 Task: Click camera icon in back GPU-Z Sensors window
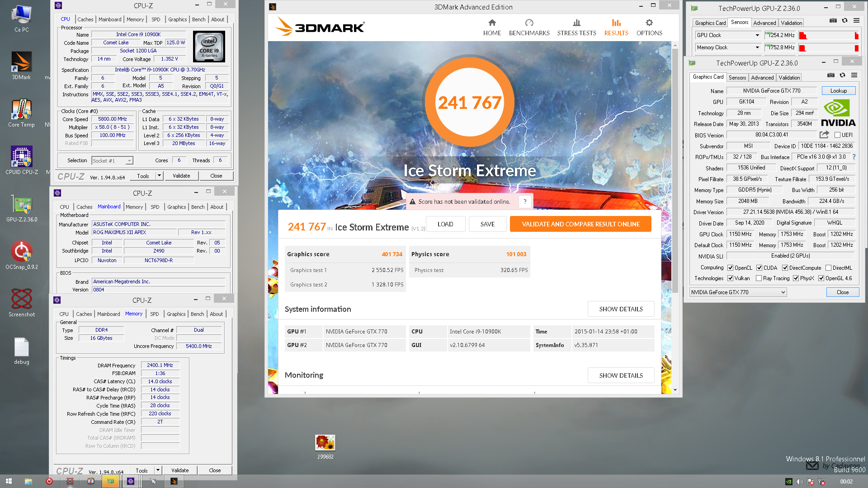(833, 20)
